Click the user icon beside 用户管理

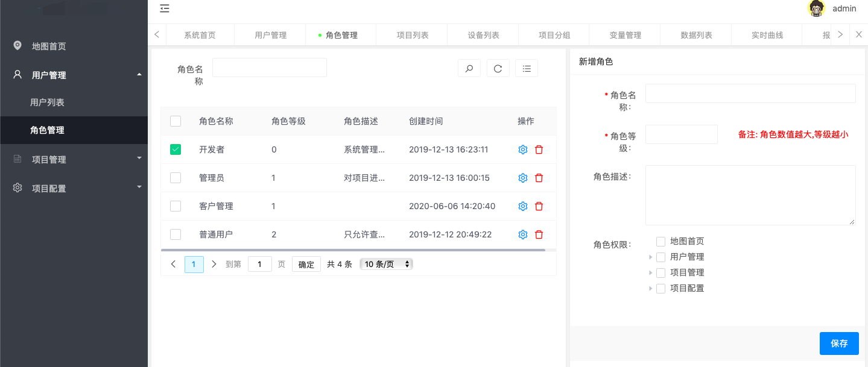coord(17,75)
